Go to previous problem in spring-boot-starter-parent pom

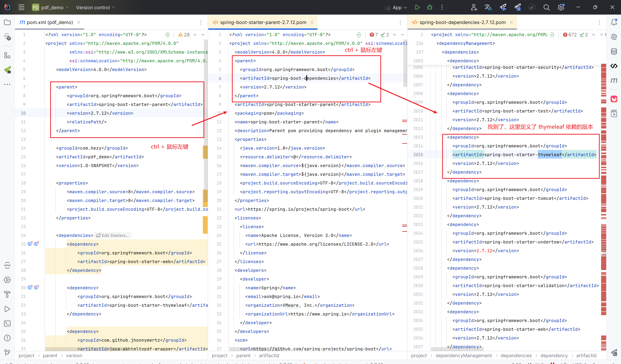[394, 35]
